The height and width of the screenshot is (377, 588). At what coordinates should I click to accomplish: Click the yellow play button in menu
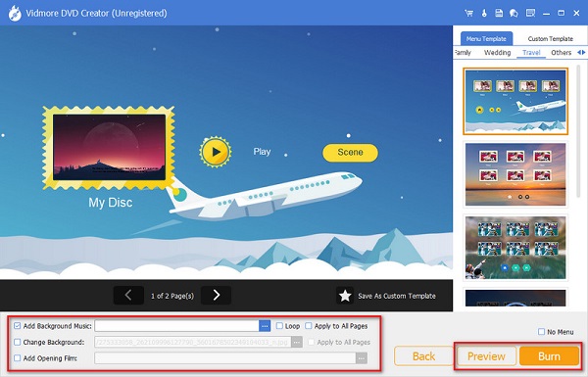(x=216, y=152)
